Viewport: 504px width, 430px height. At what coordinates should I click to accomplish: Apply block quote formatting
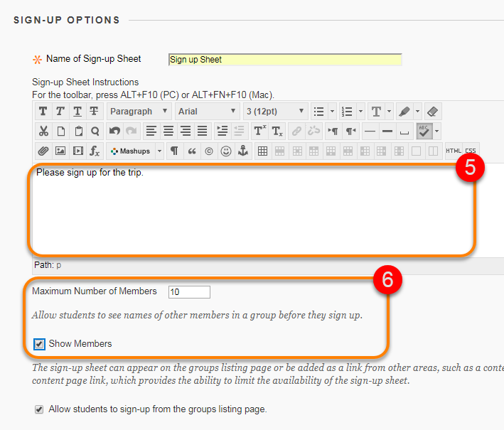click(192, 151)
